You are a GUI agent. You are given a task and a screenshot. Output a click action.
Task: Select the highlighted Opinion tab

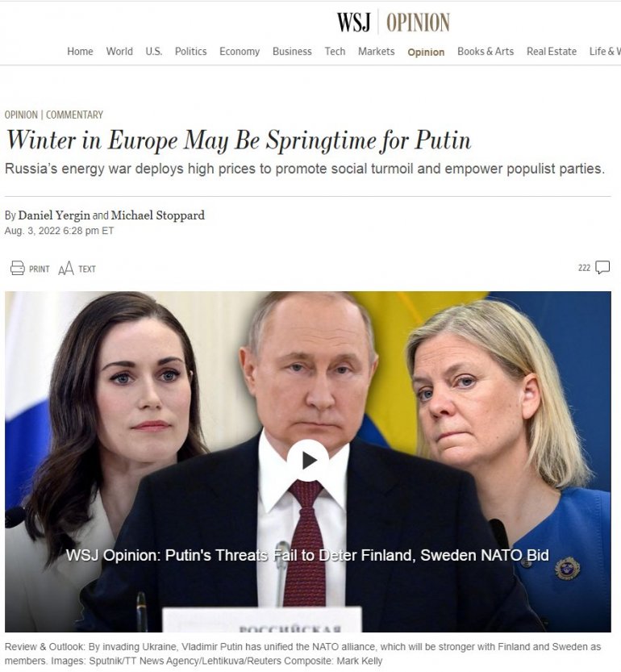point(426,52)
